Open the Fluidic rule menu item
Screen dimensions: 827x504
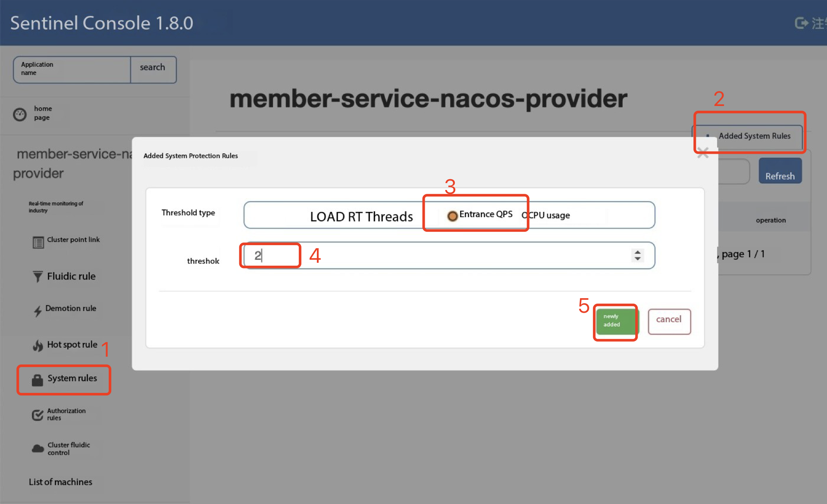click(x=65, y=276)
